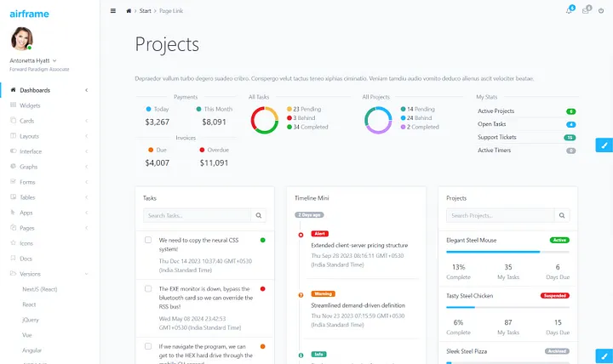Select the jQuery version item
Viewport: 613px width, 364px height.
point(31,320)
